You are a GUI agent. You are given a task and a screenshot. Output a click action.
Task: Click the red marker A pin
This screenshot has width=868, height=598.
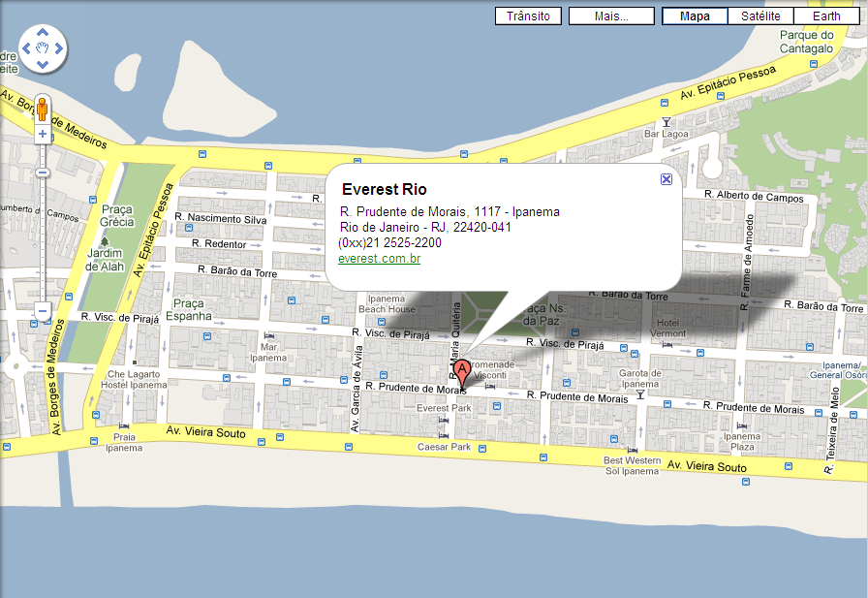pos(462,372)
